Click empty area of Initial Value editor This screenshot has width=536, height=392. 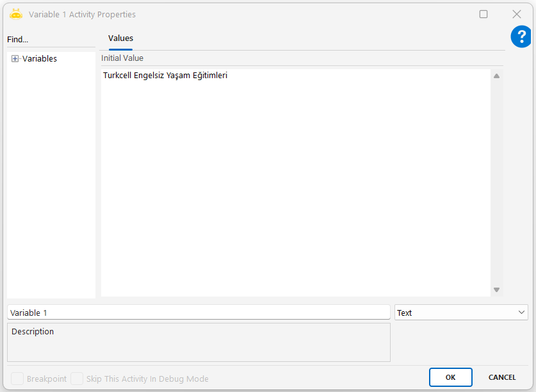tap(295, 192)
